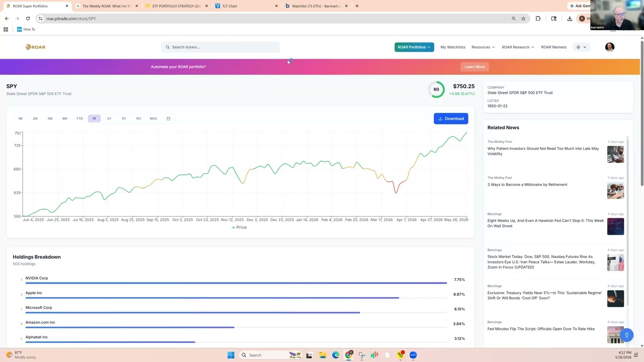This screenshot has width=644, height=362.
Task: Open My Watchlists link
Action: 453,47
